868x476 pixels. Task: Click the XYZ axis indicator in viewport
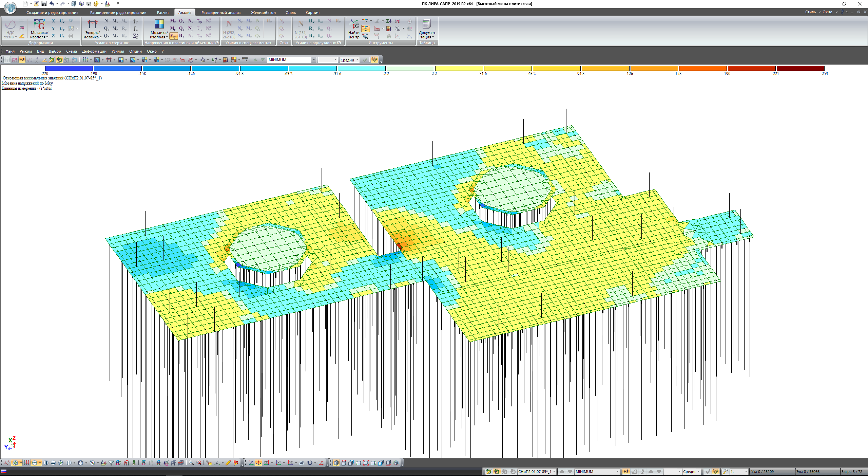pos(10,443)
